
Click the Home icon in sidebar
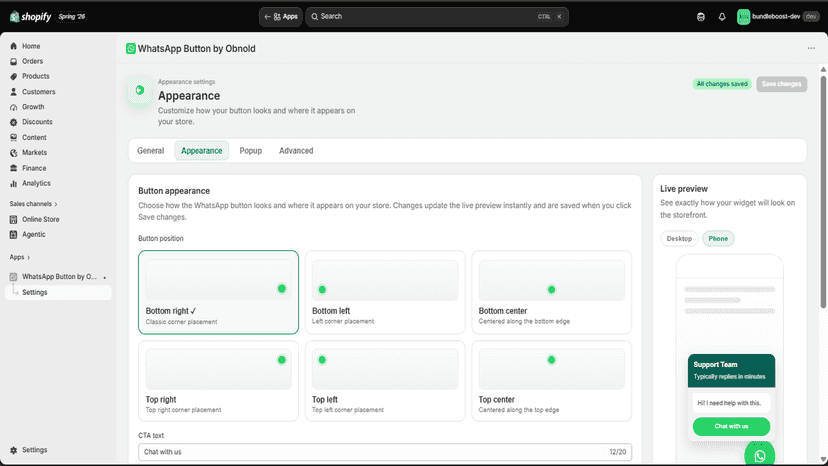point(14,46)
